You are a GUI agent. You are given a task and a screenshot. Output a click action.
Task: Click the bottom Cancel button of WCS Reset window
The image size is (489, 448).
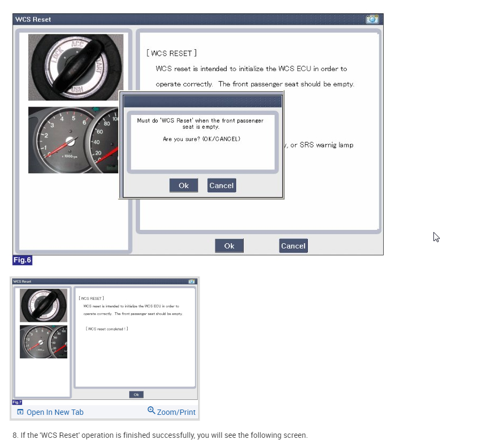(x=293, y=246)
